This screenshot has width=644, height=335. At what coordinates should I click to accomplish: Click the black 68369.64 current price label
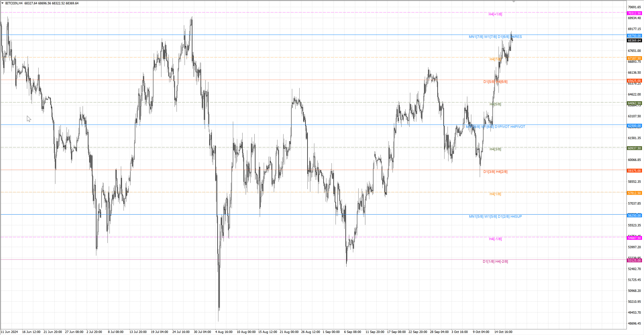634,40
